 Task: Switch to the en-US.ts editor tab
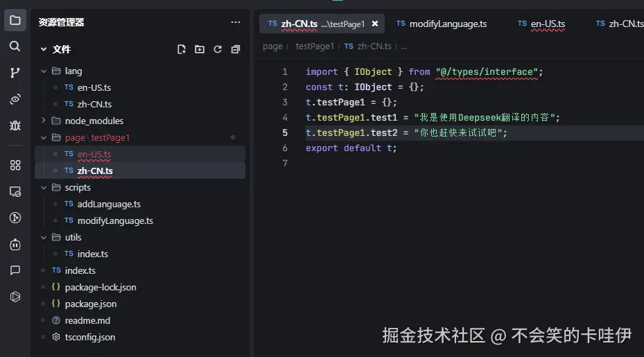point(541,24)
